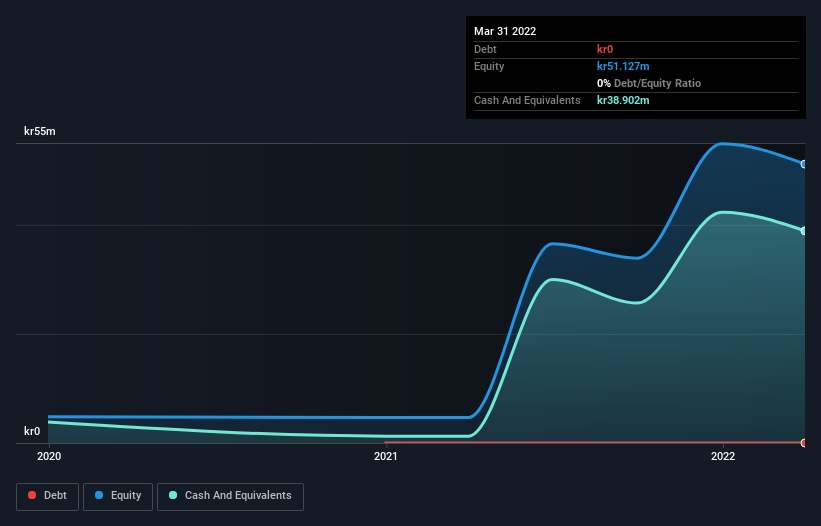Click the 2021 x-axis label

386,456
